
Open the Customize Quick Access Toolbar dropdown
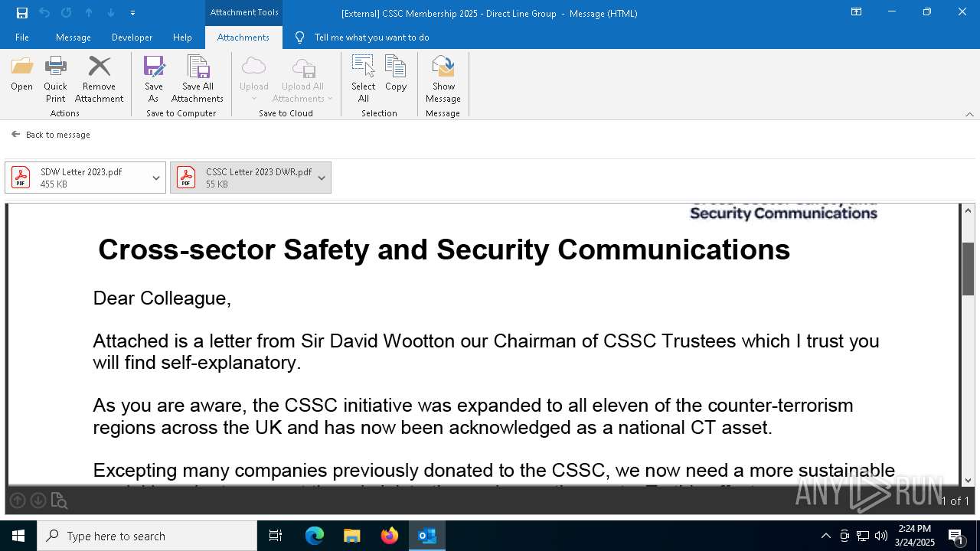coord(133,13)
